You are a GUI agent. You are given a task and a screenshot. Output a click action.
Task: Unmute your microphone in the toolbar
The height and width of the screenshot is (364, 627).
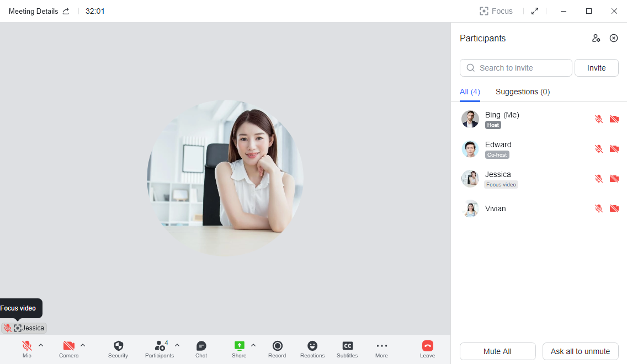[x=26, y=346]
